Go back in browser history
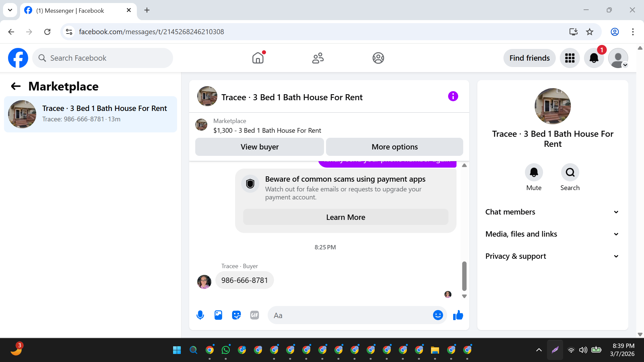Screen dimensions: 644x362 click(x=11, y=32)
